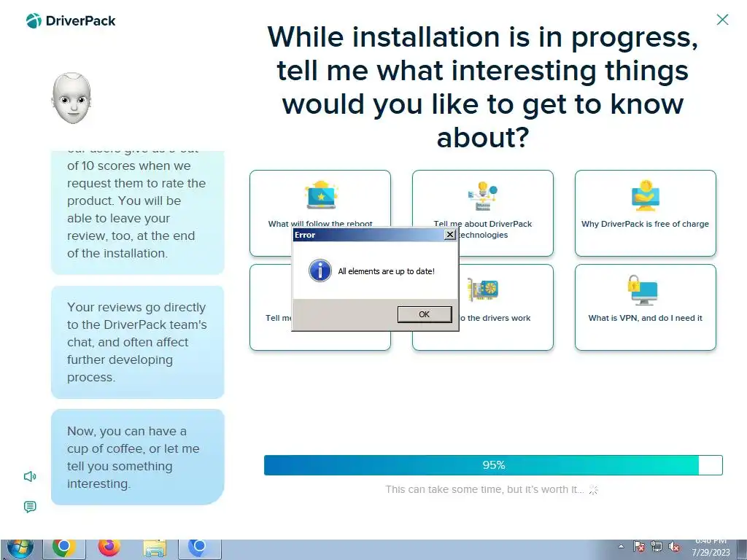Click the lightbulb technologies icon
This screenshot has width=747, height=560.
[x=483, y=195]
